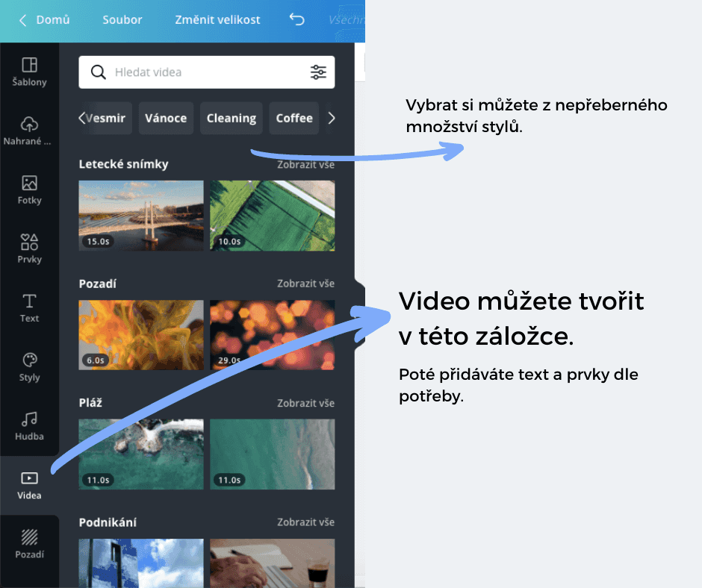Click the undo arrow in the toolbar
This screenshot has height=588, width=702.
coord(296,20)
